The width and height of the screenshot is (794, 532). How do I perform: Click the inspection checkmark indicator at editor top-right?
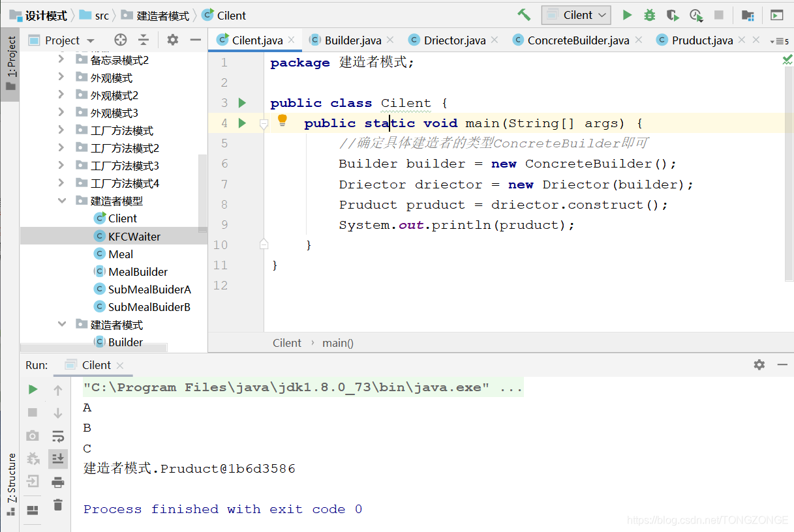tap(787, 60)
